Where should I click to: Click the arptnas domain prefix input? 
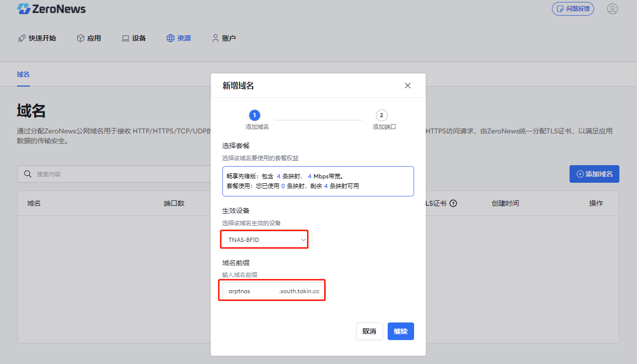click(250, 291)
